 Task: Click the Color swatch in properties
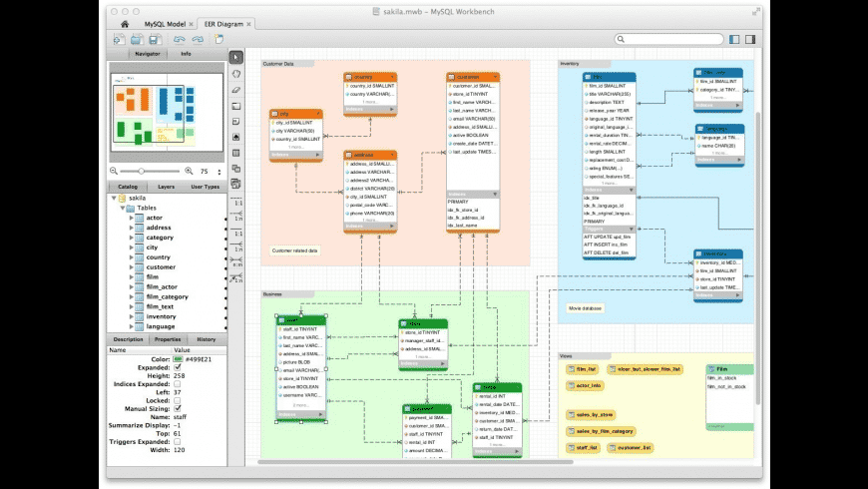point(178,359)
